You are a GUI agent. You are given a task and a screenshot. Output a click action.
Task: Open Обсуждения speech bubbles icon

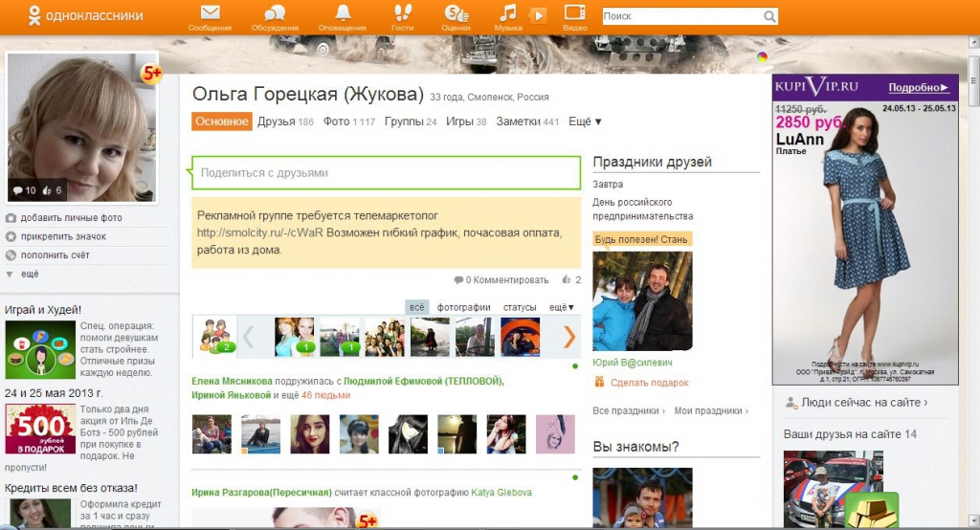(x=275, y=12)
